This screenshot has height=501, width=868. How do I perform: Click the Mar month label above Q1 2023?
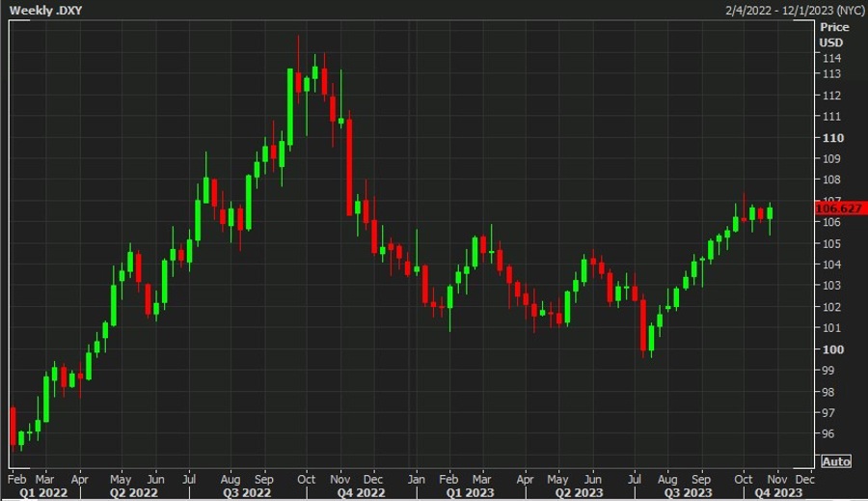481,480
